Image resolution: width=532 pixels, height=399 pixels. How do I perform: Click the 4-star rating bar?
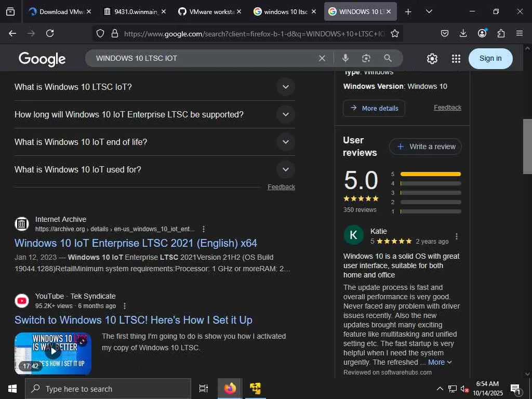coord(431,183)
